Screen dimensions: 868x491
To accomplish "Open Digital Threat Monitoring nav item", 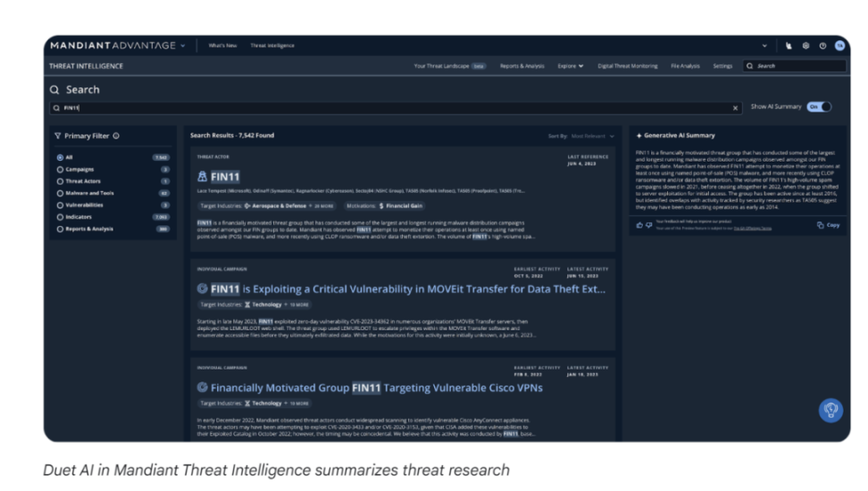I will tap(628, 66).
